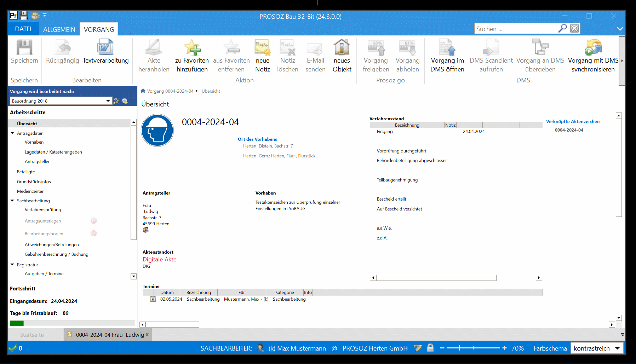Switch to the ALLGEMEIN ribbon tab

pos(59,29)
